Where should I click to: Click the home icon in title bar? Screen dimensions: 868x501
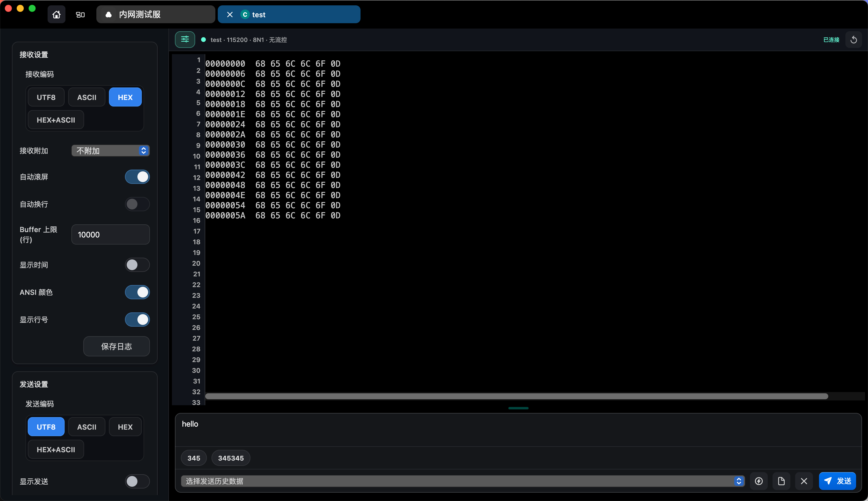tap(57, 15)
